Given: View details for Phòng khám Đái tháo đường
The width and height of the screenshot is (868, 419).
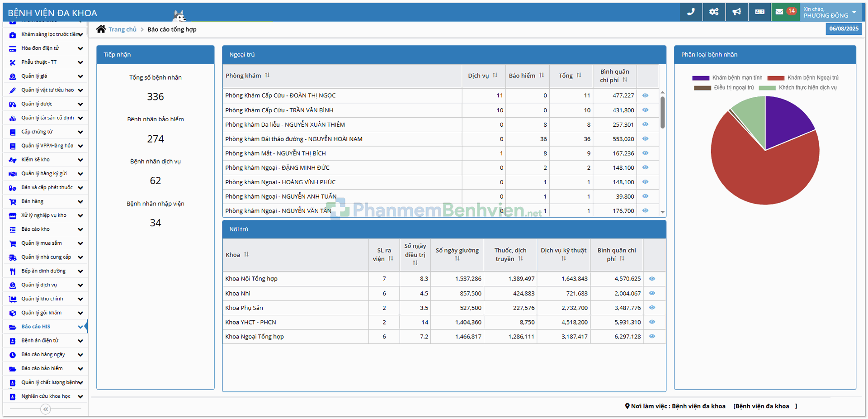Looking at the screenshot, I should (x=645, y=139).
